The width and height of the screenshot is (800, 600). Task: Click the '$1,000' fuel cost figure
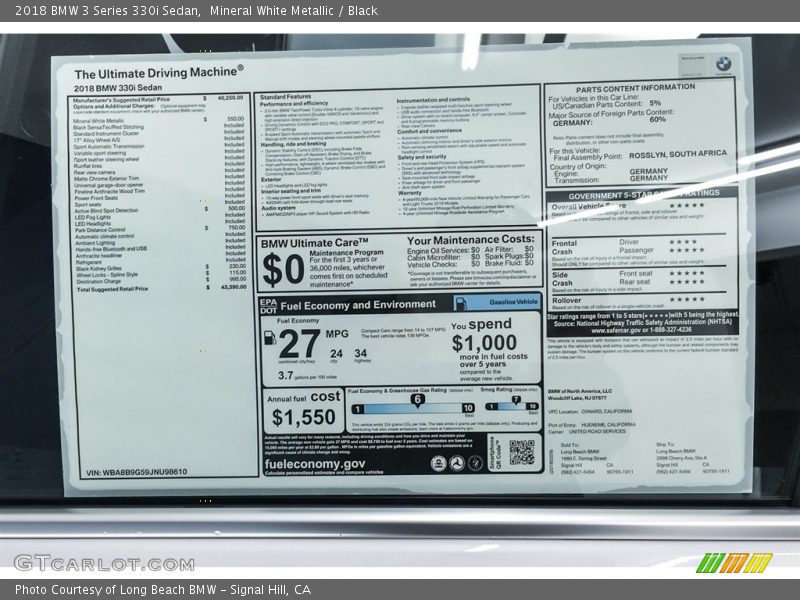pyautogui.click(x=484, y=343)
